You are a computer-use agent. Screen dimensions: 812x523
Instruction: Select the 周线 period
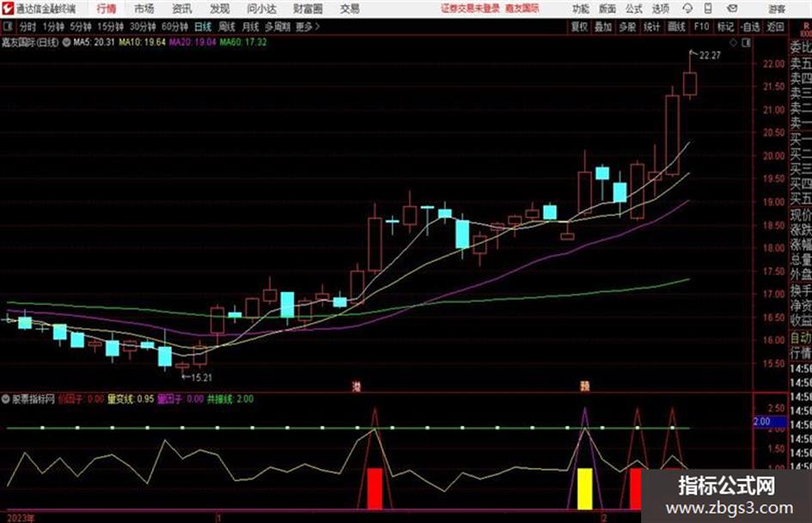(227, 27)
